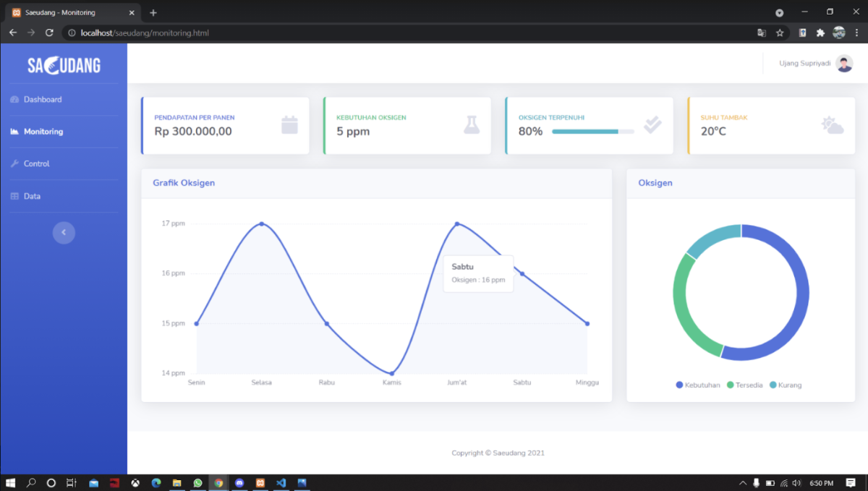Open the Control sidebar menu item
This screenshot has height=491, width=868.
coord(36,164)
